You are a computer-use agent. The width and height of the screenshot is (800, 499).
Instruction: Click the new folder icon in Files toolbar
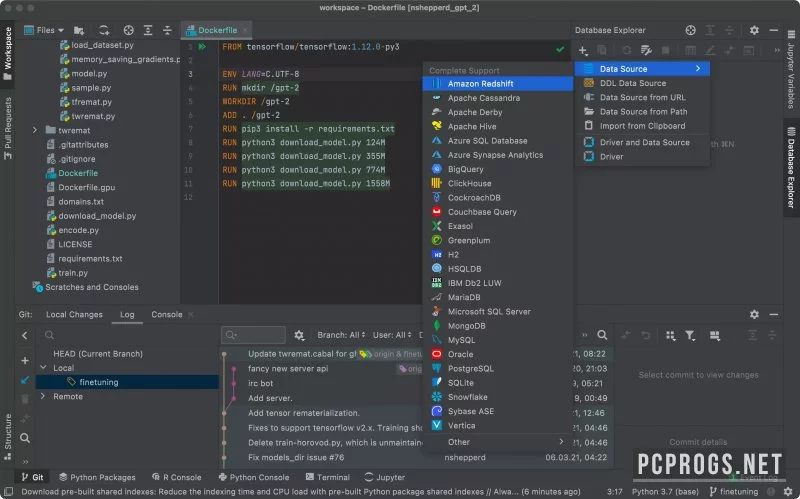[79, 30]
